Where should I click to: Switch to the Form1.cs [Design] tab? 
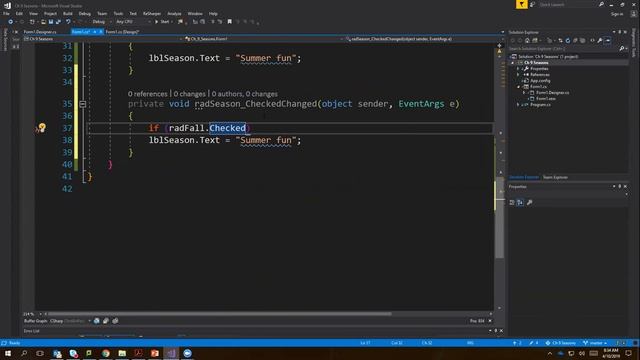click(122, 31)
